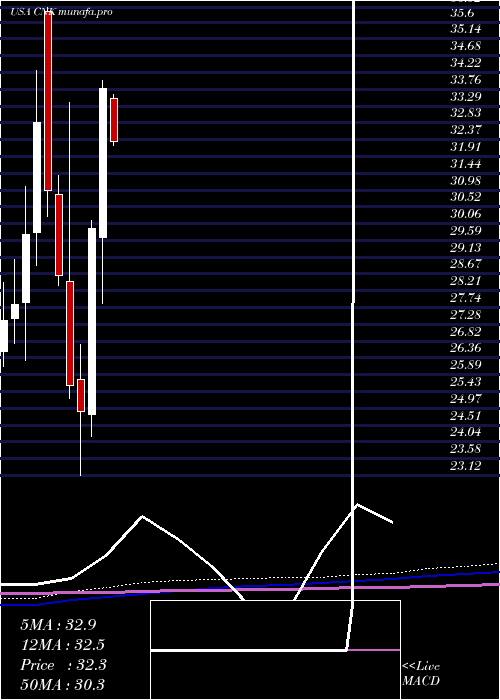Click the <<Live MACD label
The height and width of the screenshot is (700, 500).
coord(421,674)
